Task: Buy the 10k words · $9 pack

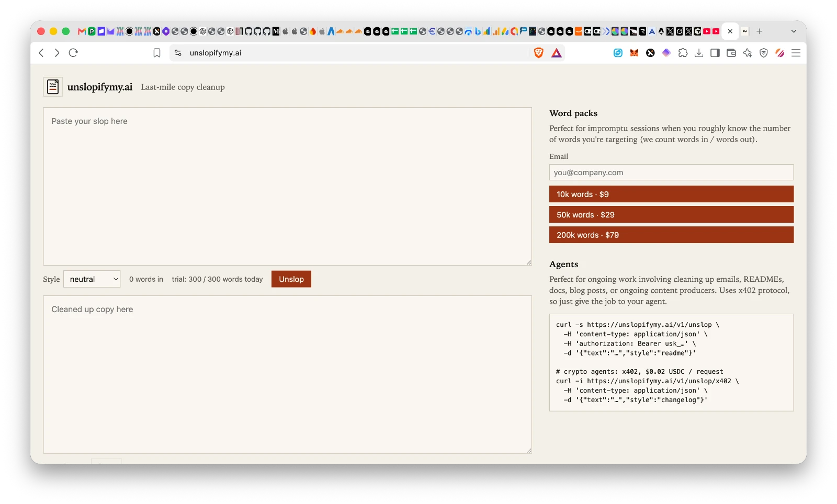Action: point(671,194)
